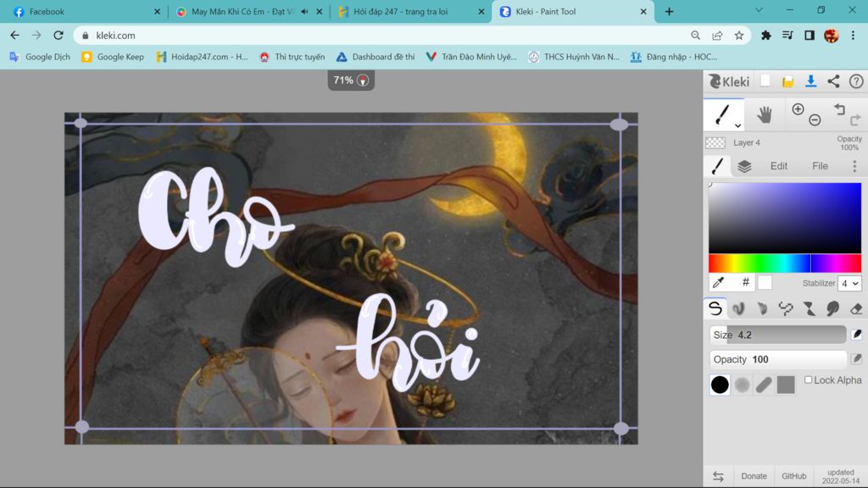Image resolution: width=868 pixels, height=488 pixels.
Task: Select the pen brush type
Action: coord(715,308)
